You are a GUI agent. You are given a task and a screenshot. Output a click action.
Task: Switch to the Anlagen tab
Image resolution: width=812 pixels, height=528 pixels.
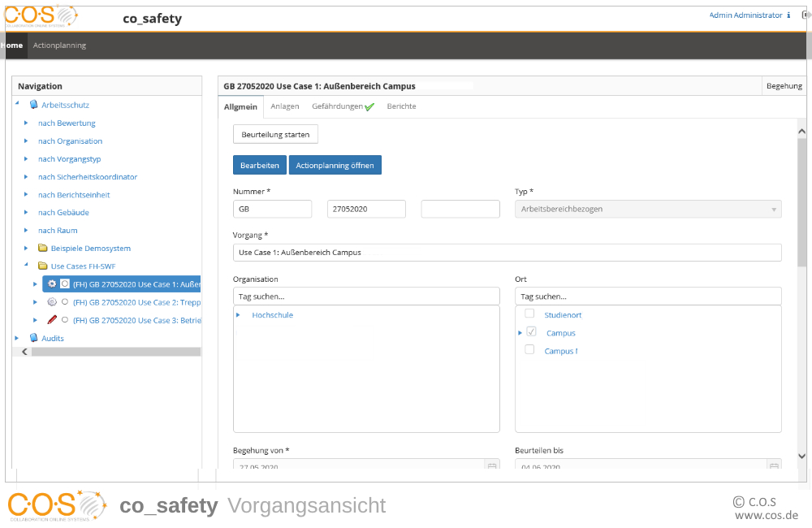285,106
